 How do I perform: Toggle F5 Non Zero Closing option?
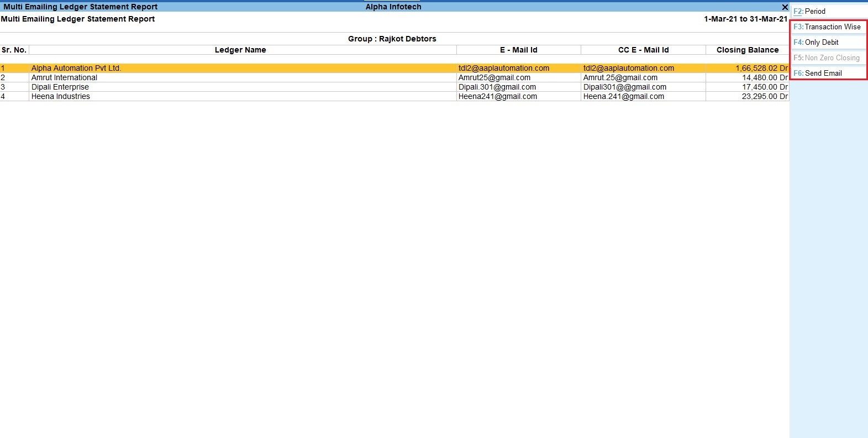827,58
